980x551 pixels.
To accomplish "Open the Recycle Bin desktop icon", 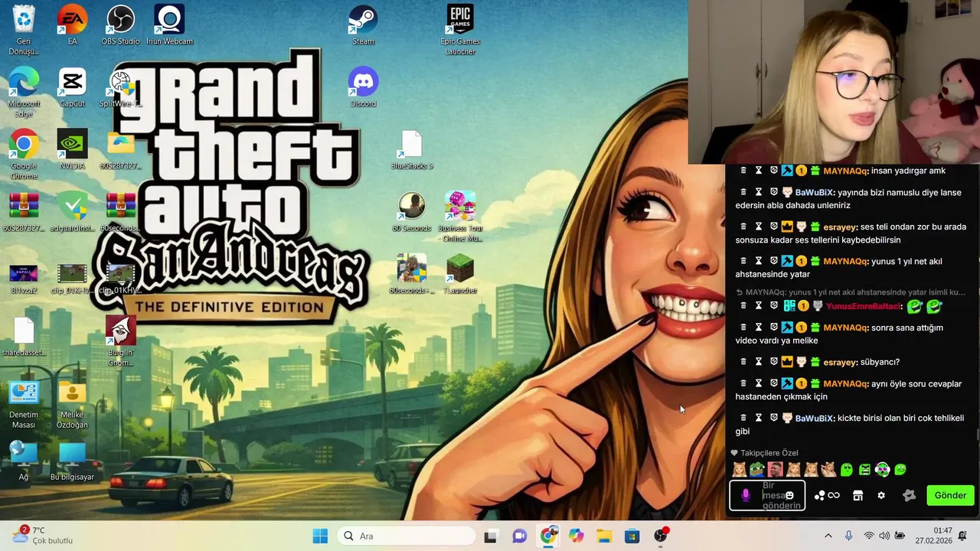I will coord(24,29).
